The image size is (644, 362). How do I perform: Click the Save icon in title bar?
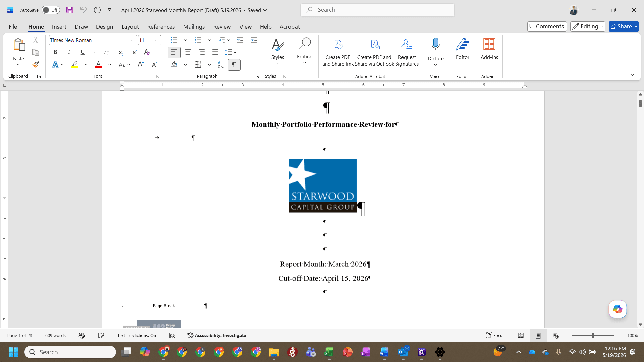69,10
